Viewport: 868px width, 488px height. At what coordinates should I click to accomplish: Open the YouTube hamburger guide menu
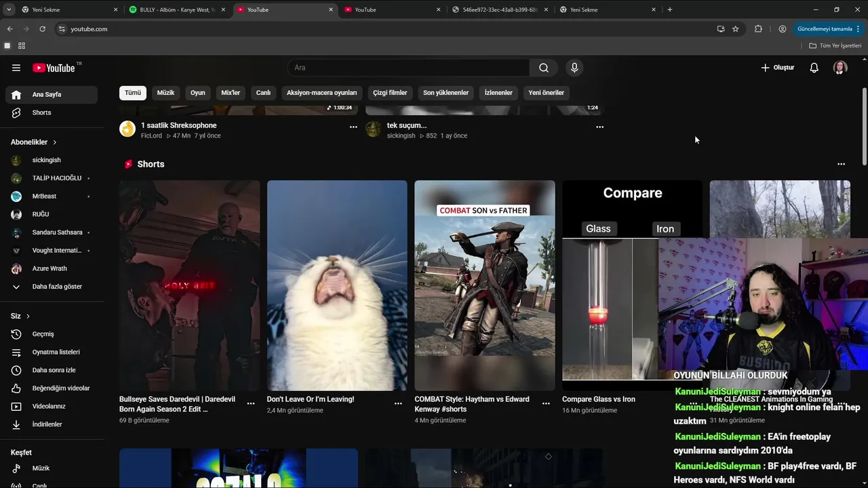[16, 68]
